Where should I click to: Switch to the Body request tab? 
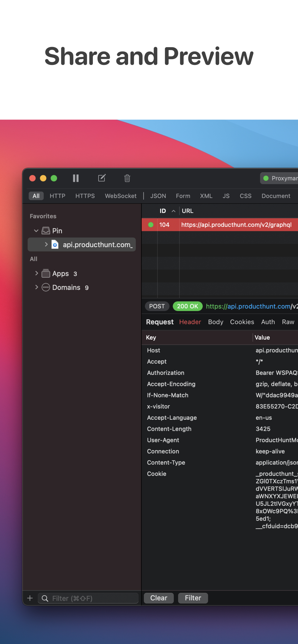coord(215,322)
